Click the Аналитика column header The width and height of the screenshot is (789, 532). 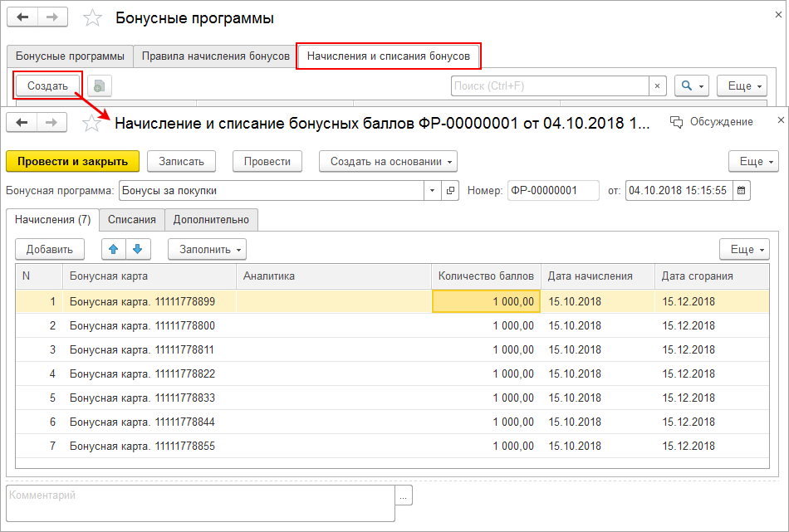tap(334, 276)
